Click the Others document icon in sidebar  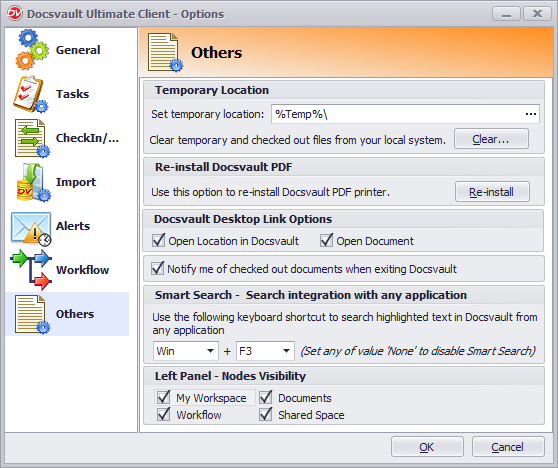pyautogui.click(x=32, y=314)
